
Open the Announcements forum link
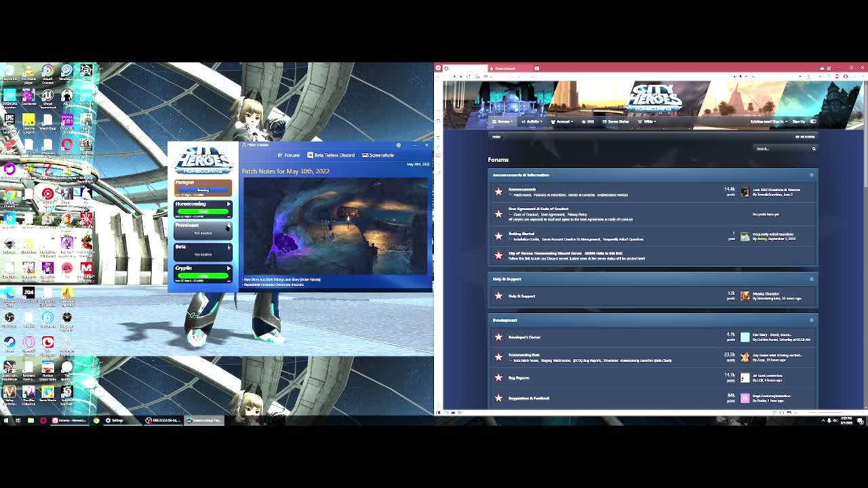522,189
